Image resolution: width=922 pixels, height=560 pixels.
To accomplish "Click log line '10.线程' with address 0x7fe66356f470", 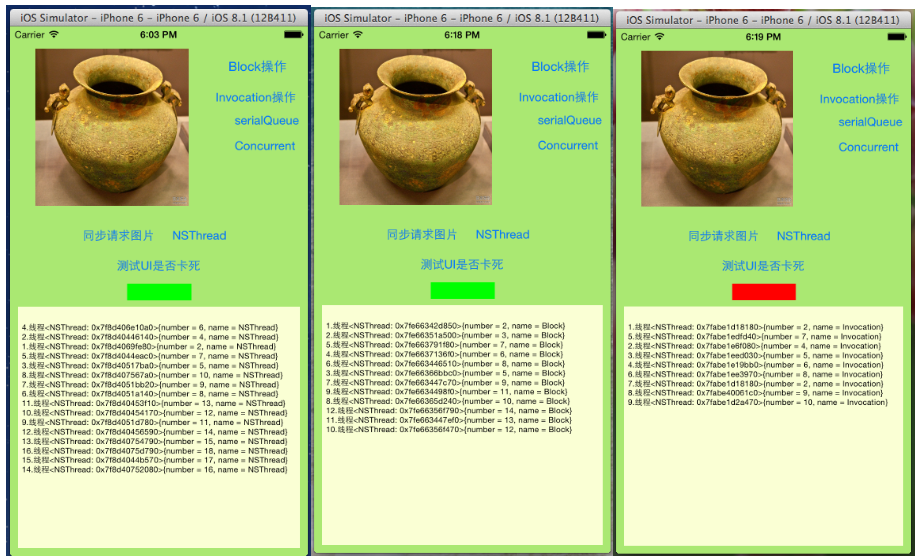I will 449,429.
